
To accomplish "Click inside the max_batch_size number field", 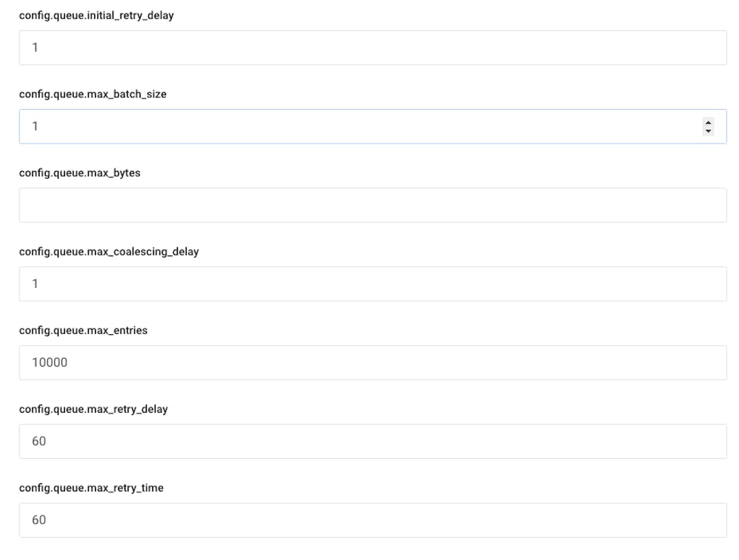I will 361,126.
